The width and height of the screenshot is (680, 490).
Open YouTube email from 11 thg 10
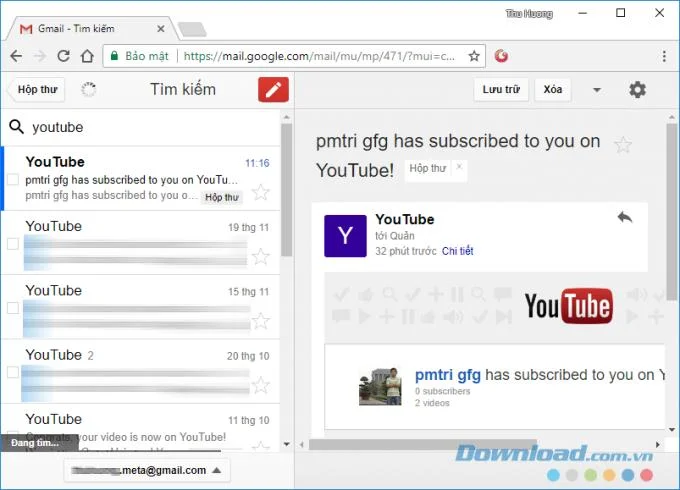[x=141, y=428]
